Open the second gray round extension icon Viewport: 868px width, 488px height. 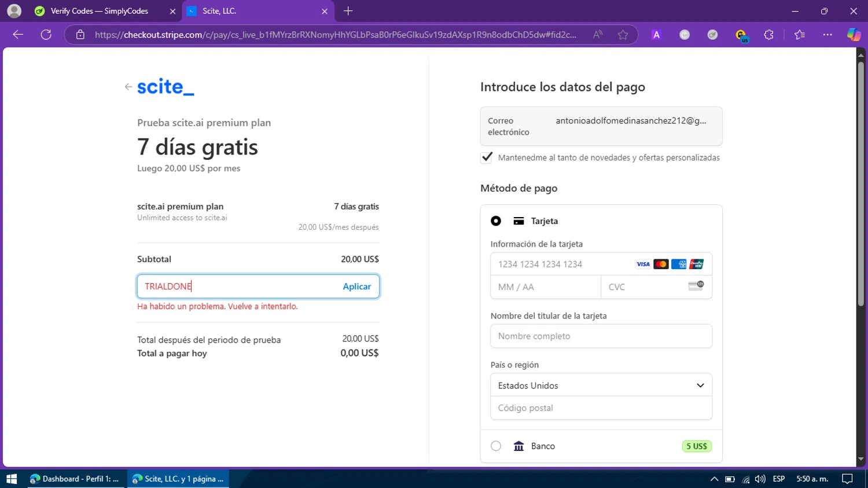pyautogui.click(x=713, y=35)
